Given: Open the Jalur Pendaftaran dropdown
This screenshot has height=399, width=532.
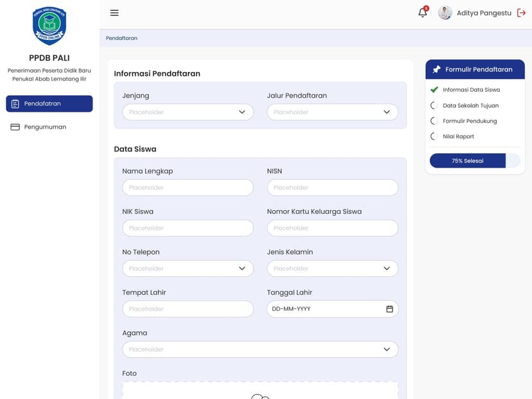Looking at the screenshot, I should click(x=333, y=112).
